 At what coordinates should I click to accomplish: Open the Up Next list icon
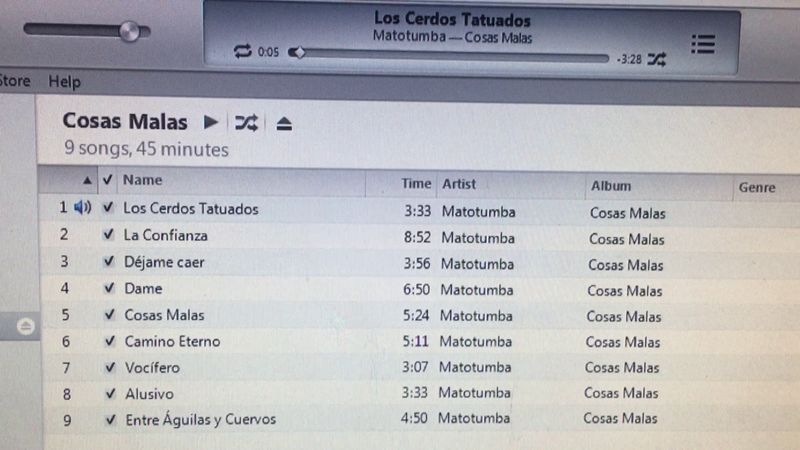[703, 44]
